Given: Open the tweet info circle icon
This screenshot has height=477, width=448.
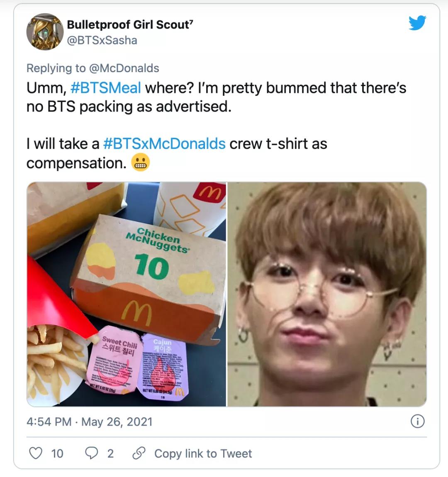Looking at the screenshot, I should (418, 421).
